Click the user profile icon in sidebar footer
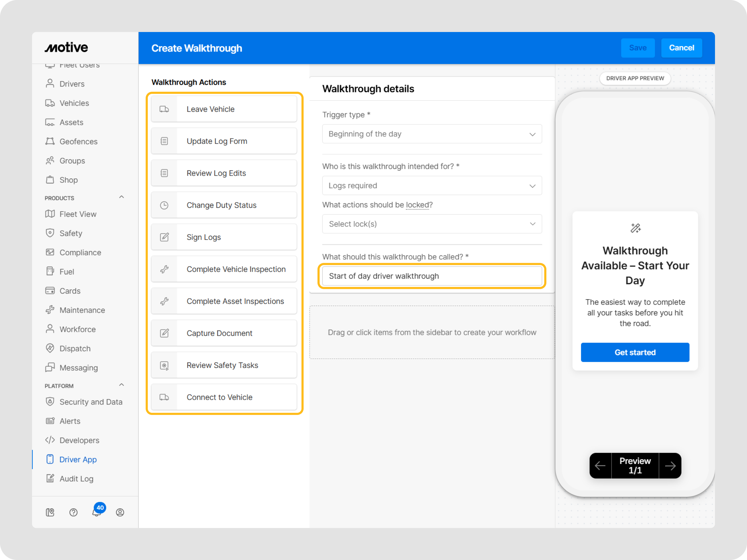This screenshot has height=560, width=747. coord(120,513)
